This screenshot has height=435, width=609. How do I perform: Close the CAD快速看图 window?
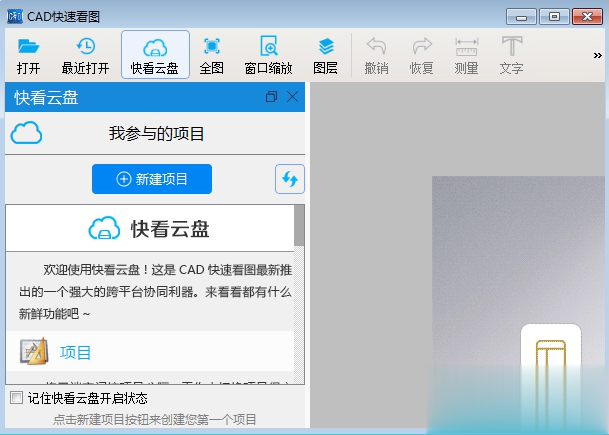pyautogui.click(x=587, y=17)
